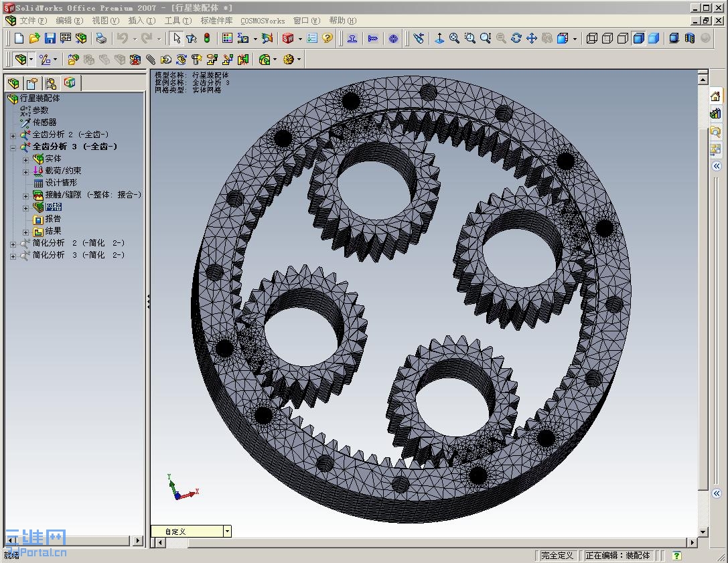Screen dimensions: 728x563
Task: Open the COSMOSWorks analysis manager tab
Action: 70,82
